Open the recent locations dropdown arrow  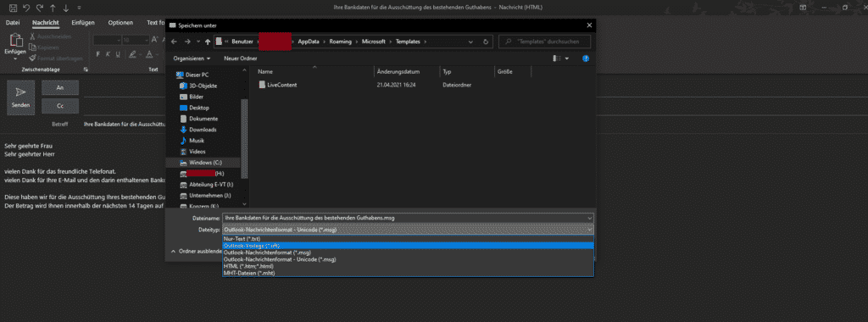198,42
